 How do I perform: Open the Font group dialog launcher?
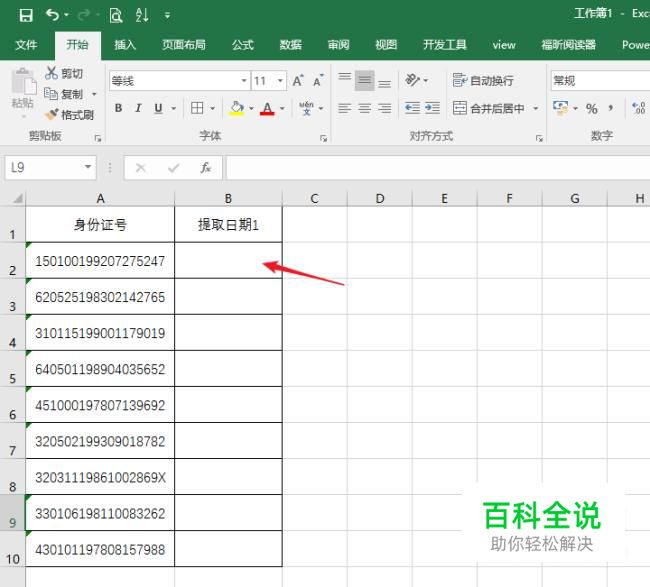click(324, 138)
